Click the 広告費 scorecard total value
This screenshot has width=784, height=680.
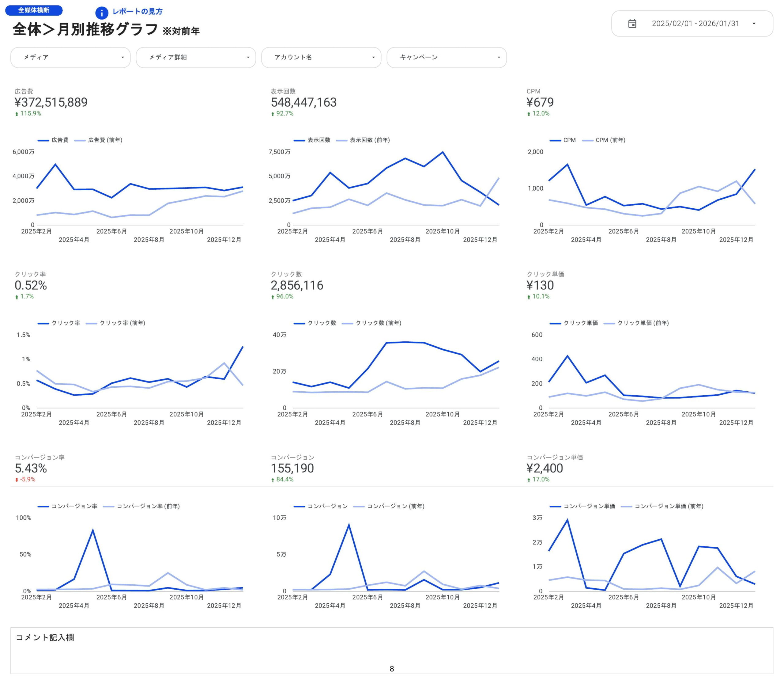(51, 102)
